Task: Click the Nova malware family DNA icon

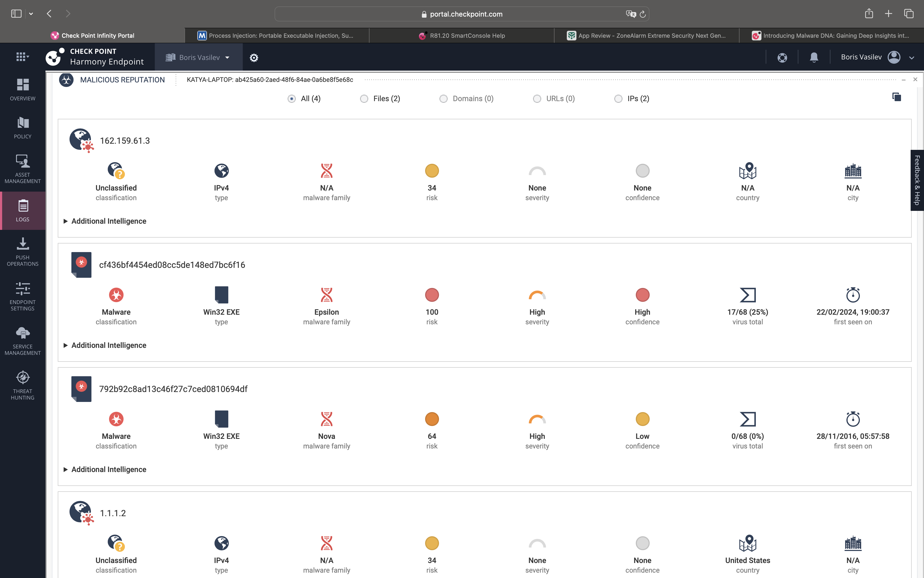Action: (x=326, y=419)
